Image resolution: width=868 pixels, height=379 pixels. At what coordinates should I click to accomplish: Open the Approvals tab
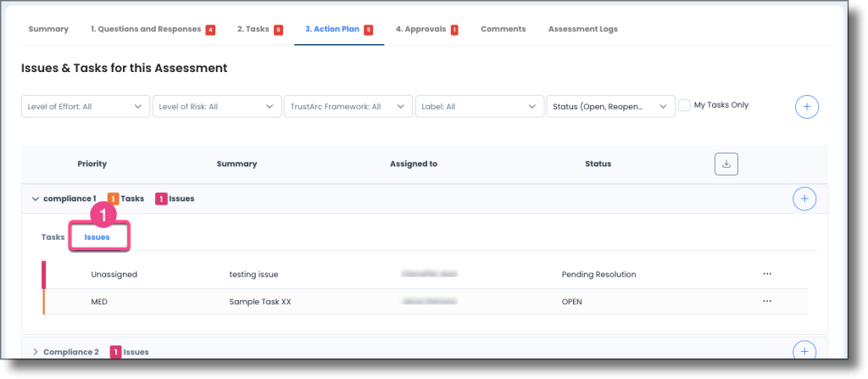tap(421, 29)
